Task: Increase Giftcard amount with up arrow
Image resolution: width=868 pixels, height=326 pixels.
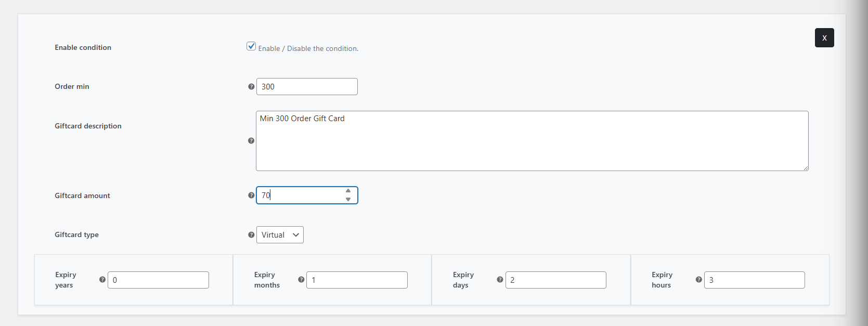Action: click(348, 191)
